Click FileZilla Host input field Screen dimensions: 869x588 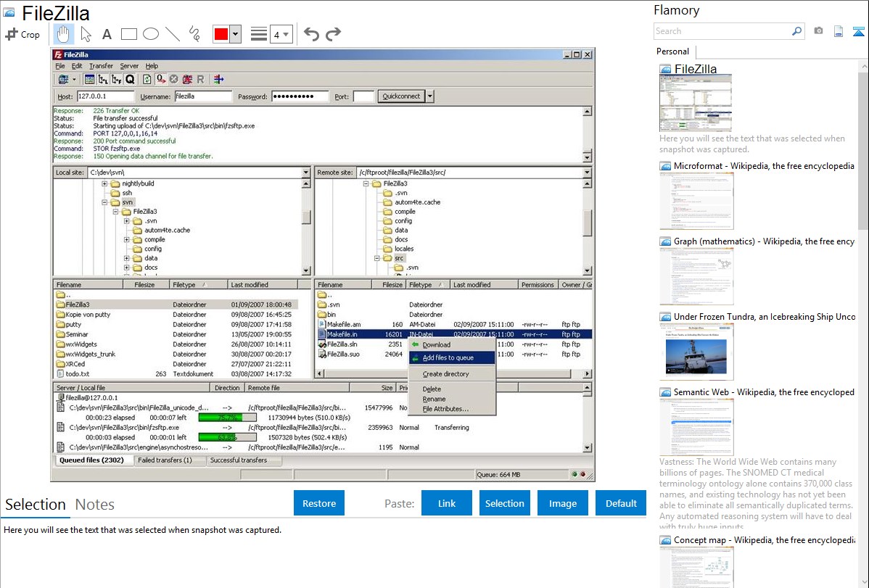coord(105,96)
